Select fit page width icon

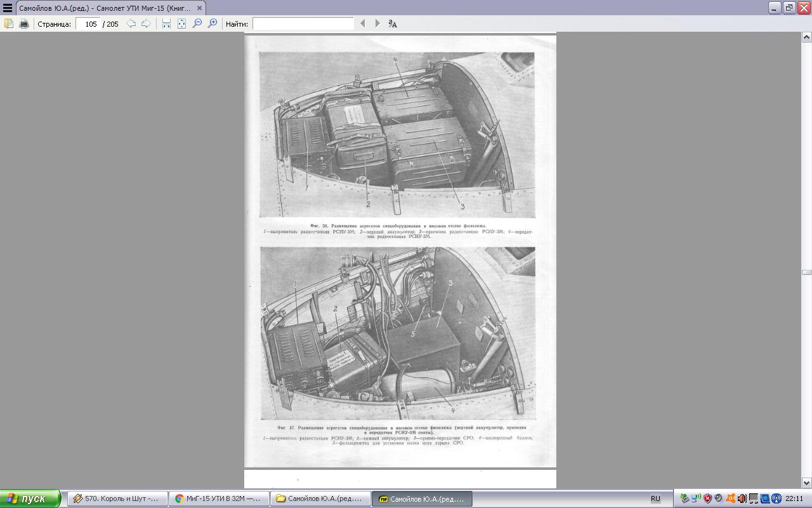click(x=166, y=23)
